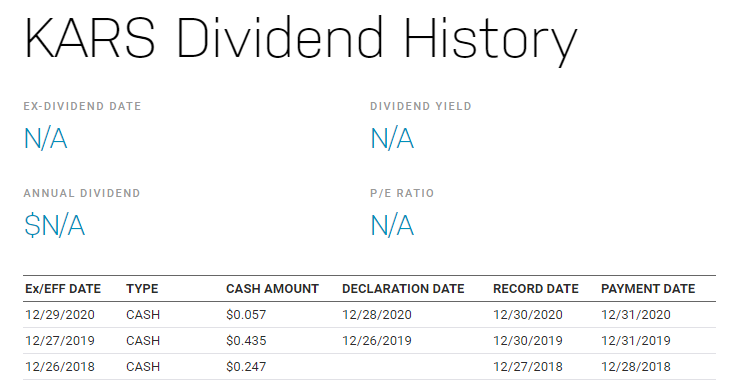This screenshot has width=743, height=392.
Task: Select CASH type in the 12/29/2020 row
Action: 143,315
